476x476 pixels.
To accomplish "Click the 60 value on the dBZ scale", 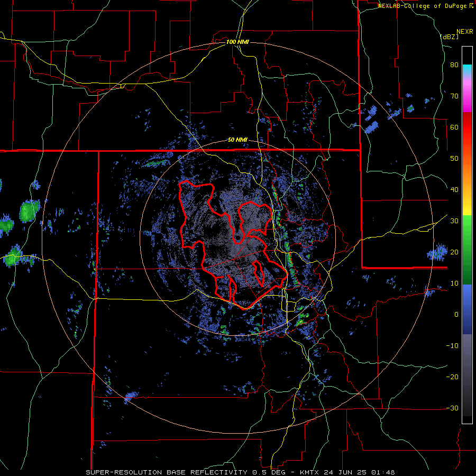I will pyautogui.click(x=454, y=127).
